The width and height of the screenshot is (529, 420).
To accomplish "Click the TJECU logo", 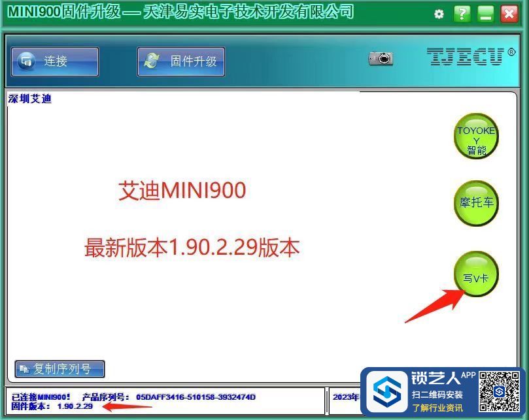I will tap(471, 56).
